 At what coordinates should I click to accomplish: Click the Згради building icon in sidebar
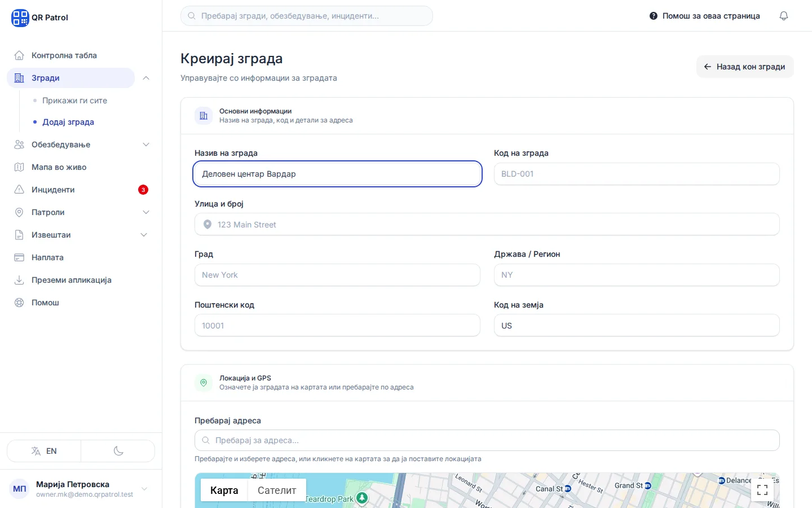click(19, 78)
